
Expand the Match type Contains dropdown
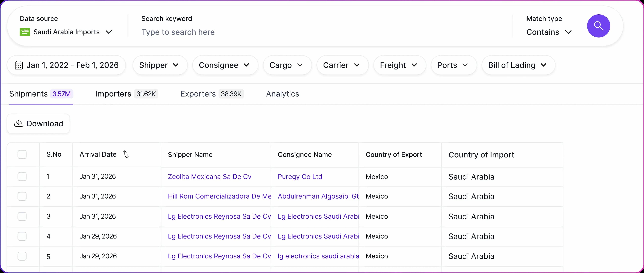[549, 32]
